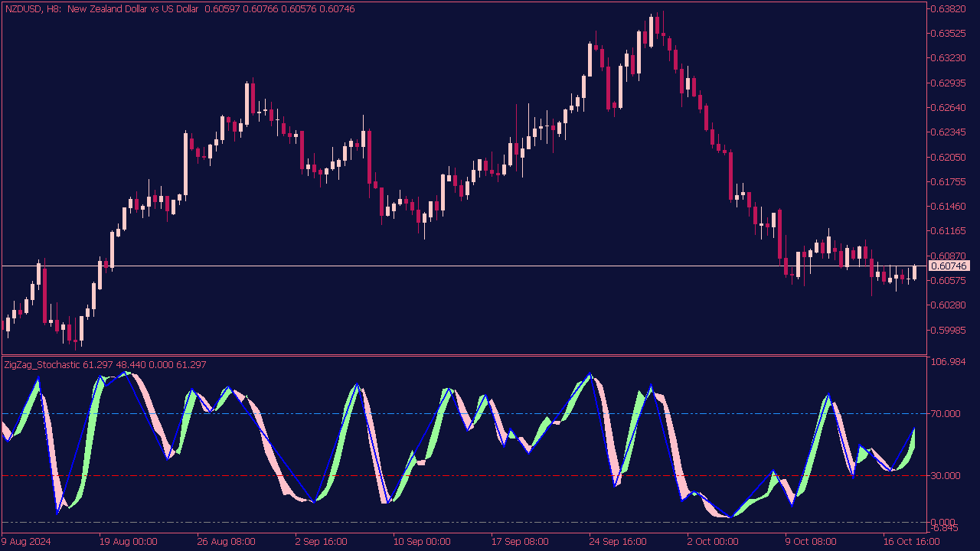Click the 9 Aug 2024 date label
Viewport: 980px width, 551px height.
[27, 542]
